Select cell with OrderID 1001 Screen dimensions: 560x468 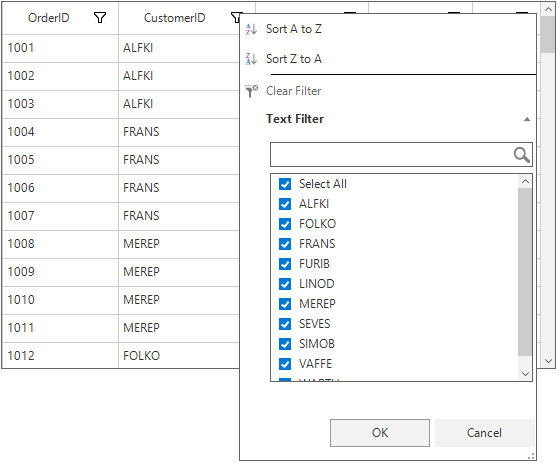point(60,48)
